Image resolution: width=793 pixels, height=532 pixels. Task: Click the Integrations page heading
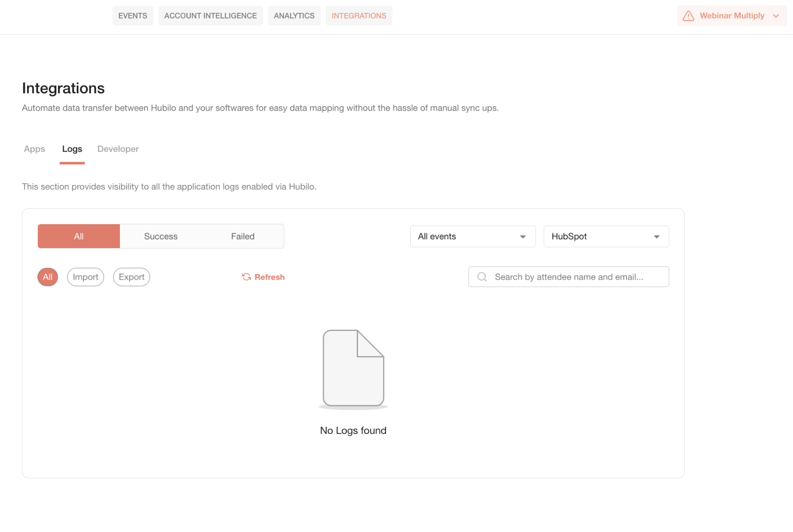point(63,88)
